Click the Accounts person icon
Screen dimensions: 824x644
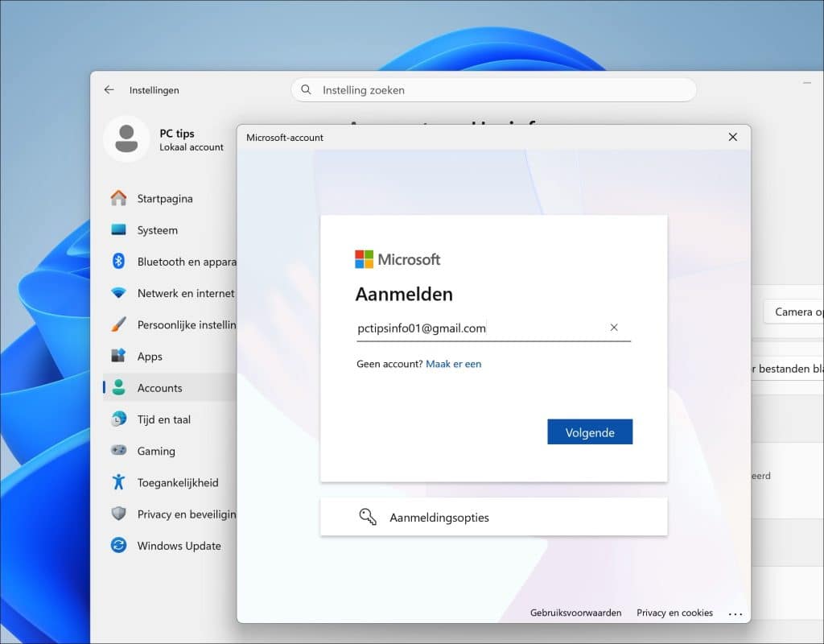(x=119, y=387)
